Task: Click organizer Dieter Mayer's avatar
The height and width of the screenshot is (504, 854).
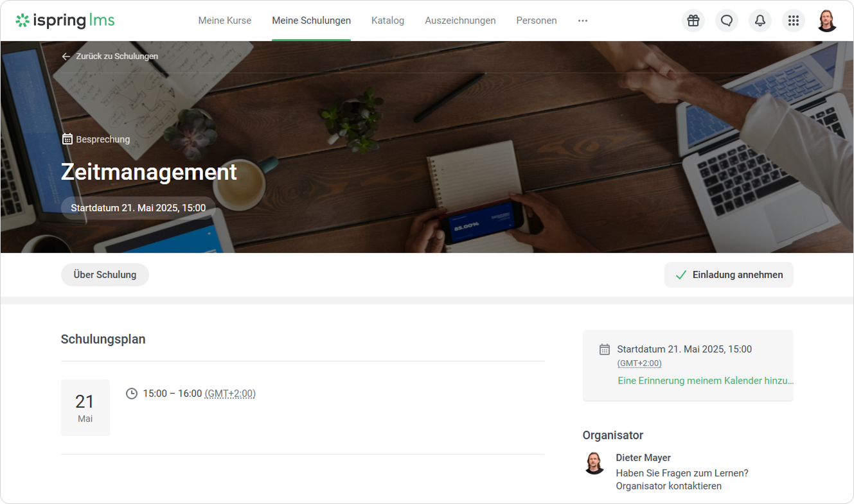Action: tap(594, 463)
